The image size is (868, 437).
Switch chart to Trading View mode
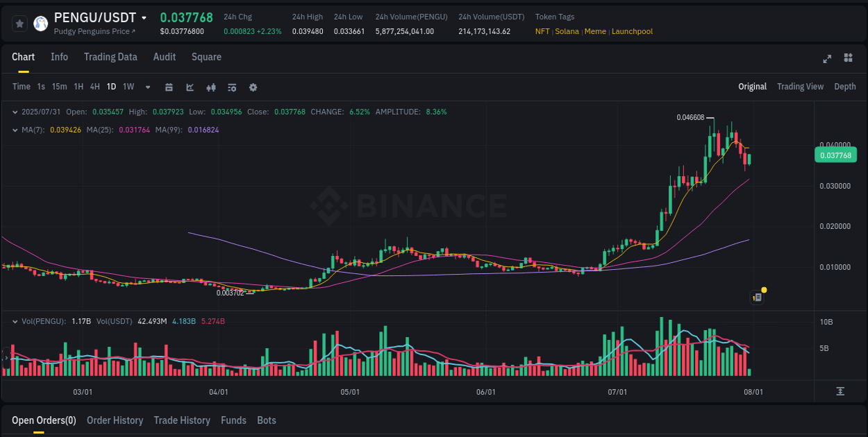tap(800, 87)
